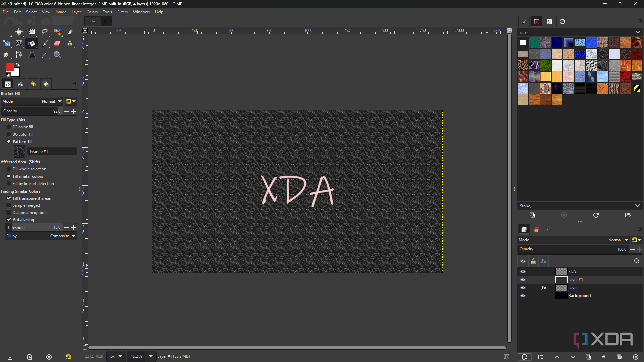Select the Smudge tool
Viewport: 644px width, 362px height.
pos(6,55)
